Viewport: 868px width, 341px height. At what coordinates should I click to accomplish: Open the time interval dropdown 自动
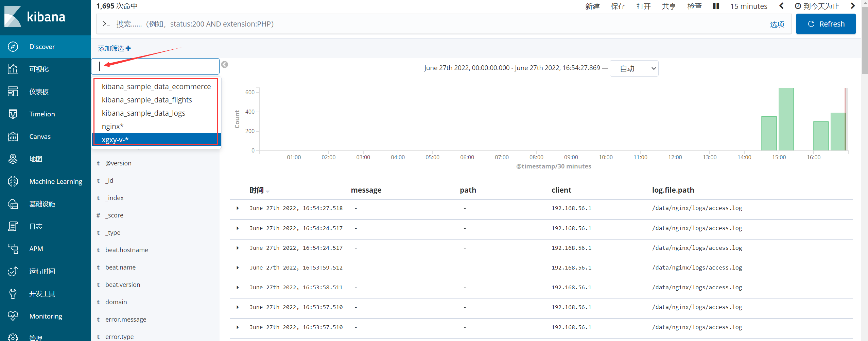[x=634, y=68]
